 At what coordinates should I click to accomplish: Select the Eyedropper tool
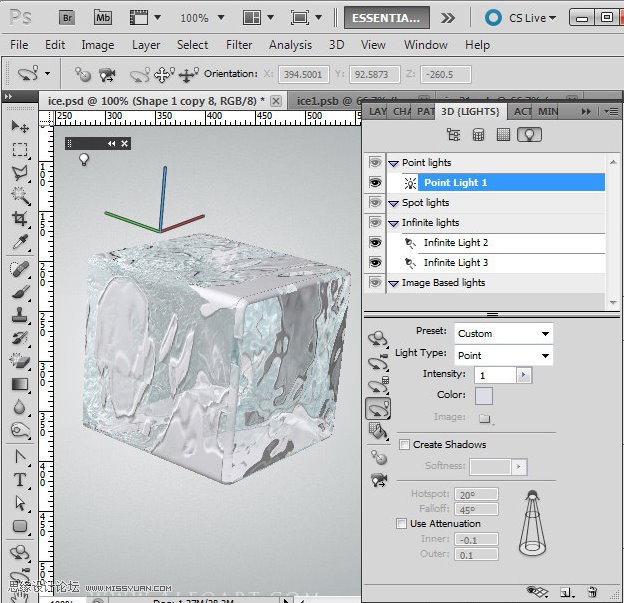click(20, 242)
